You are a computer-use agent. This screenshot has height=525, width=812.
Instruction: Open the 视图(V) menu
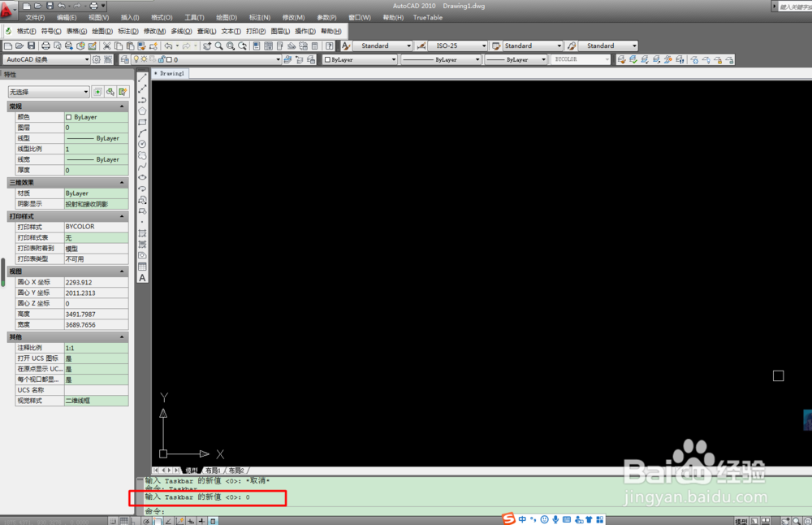coord(98,18)
